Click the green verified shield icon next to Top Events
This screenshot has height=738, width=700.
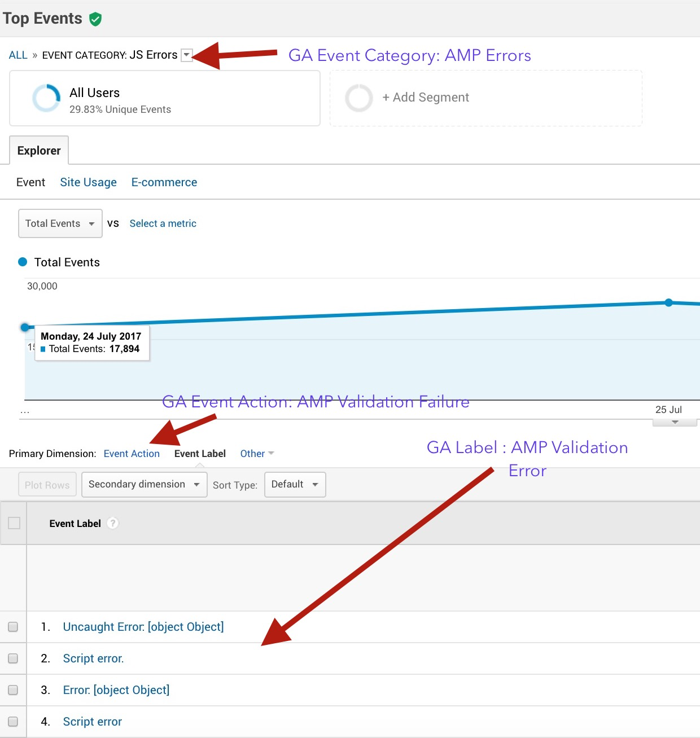pyautogui.click(x=95, y=18)
